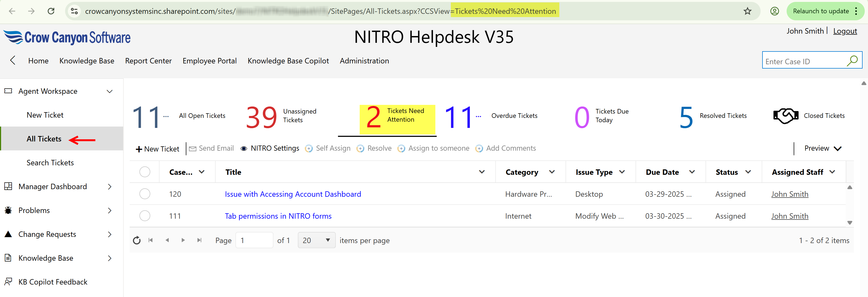Select the radio button for ticket 111
868x297 pixels.
click(145, 216)
